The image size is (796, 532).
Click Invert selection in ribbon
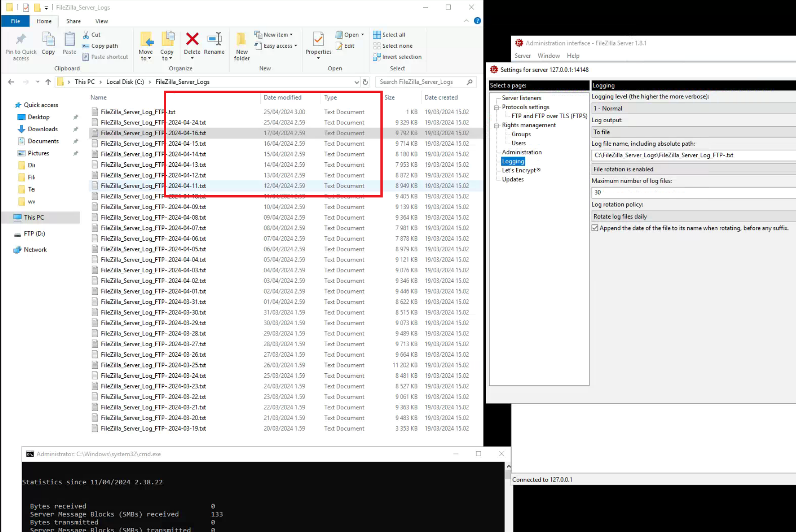(x=397, y=57)
